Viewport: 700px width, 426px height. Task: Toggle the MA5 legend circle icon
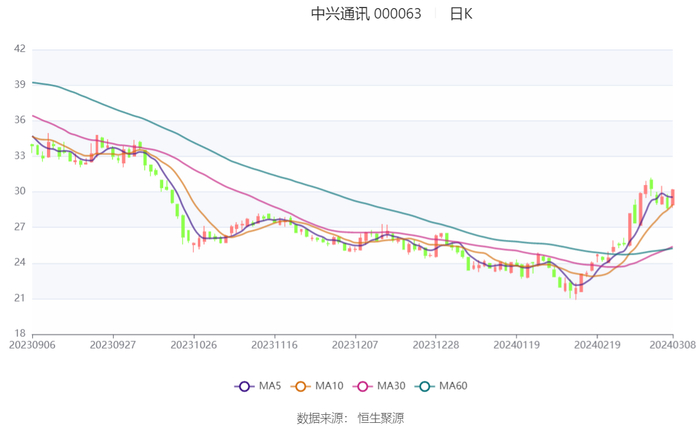[244, 386]
